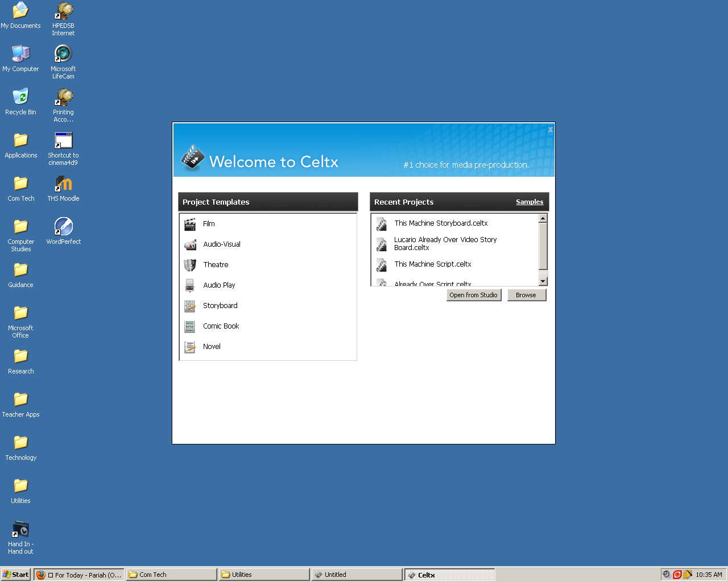Open Printing Acco... desktop shortcut
Viewport: 728px width, 582px height.
click(63, 96)
